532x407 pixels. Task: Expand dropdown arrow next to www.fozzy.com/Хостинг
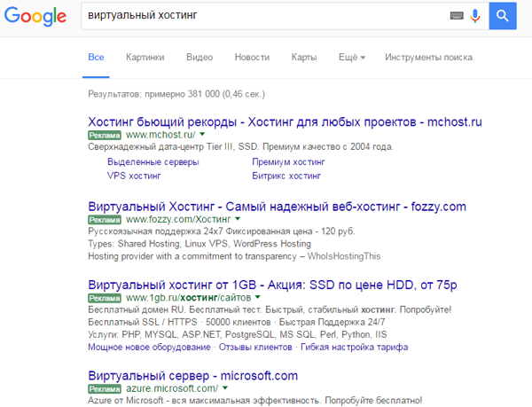coord(238,219)
